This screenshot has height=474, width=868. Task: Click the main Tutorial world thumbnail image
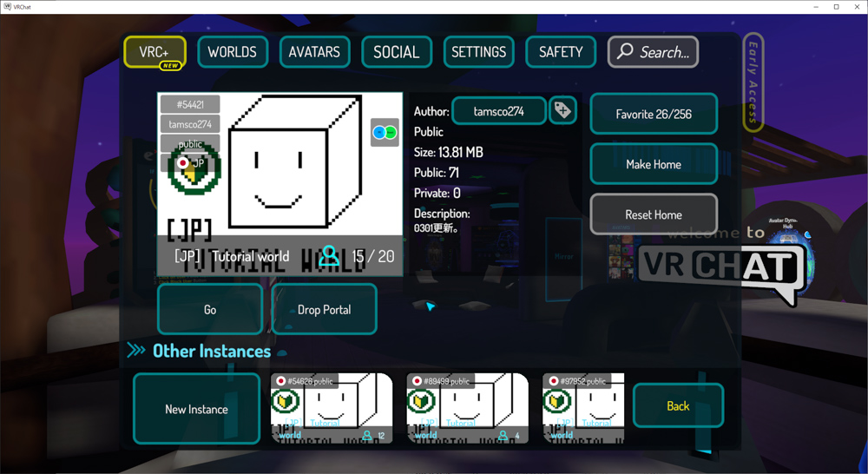click(280, 184)
